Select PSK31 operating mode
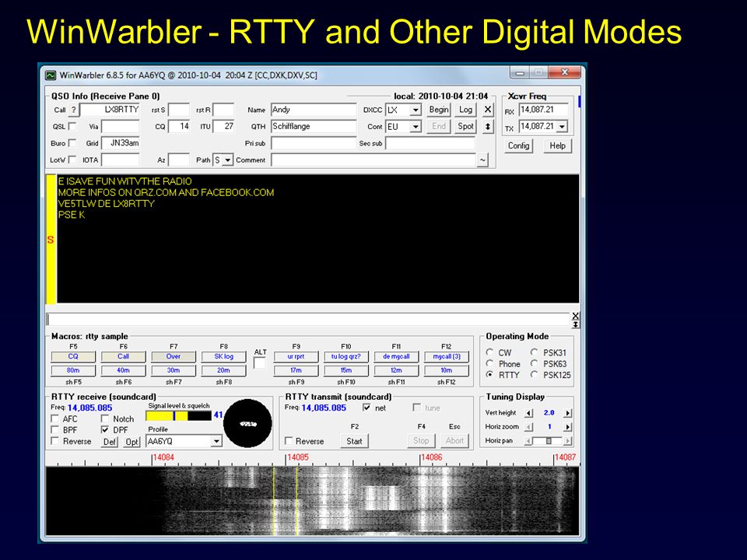747x560 pixels. 534,352
